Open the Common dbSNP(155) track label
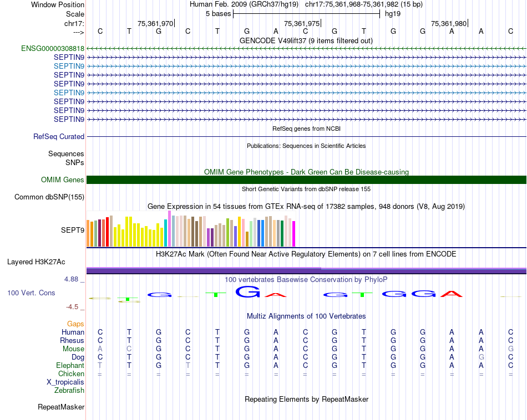527x420 pixels. (x=49, y=197)
